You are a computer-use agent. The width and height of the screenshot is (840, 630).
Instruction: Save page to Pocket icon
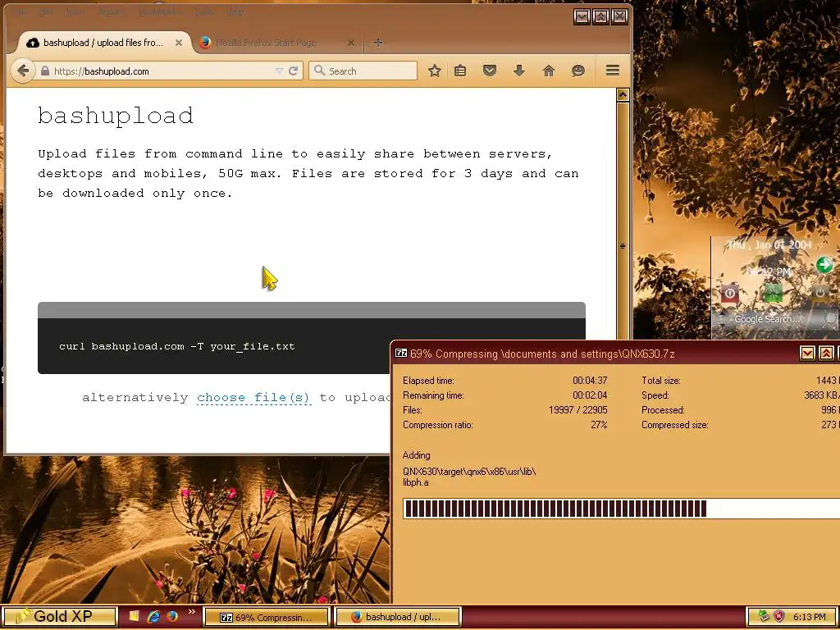[490, 71]
